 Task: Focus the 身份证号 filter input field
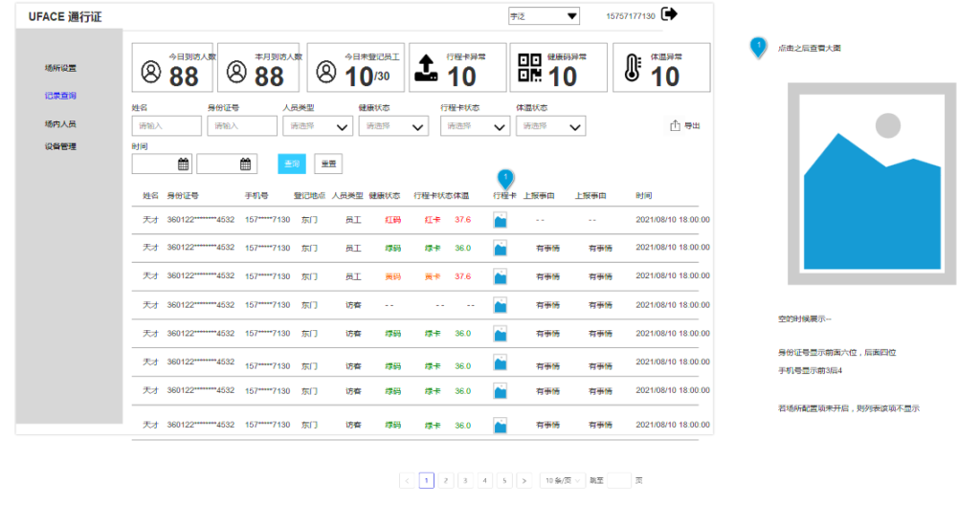[x=242, y=126]
